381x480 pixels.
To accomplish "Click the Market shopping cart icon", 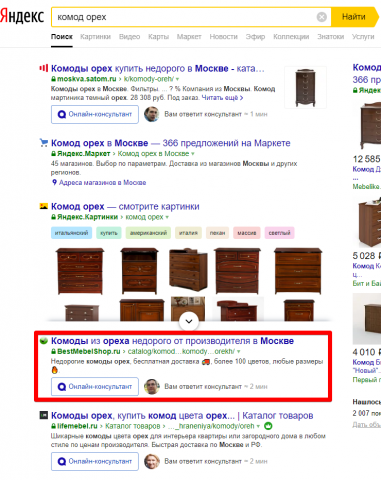I will [x=44, y=143].
